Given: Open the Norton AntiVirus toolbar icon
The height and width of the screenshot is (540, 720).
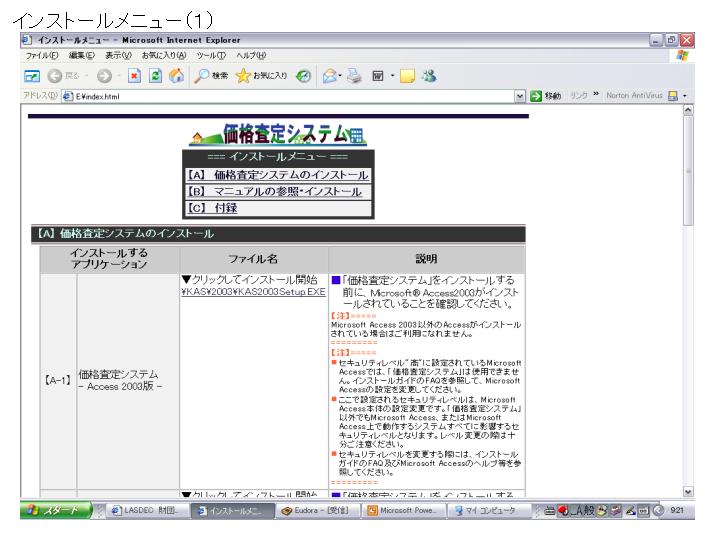Looking at the screenshot, I should [673, 96].
